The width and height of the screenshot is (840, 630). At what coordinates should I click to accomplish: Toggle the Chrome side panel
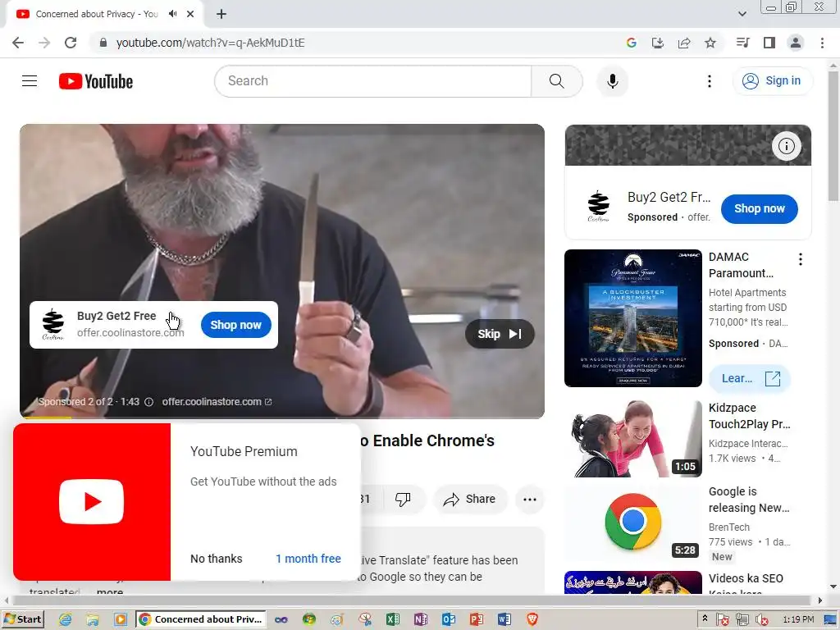tap(769, 43)
